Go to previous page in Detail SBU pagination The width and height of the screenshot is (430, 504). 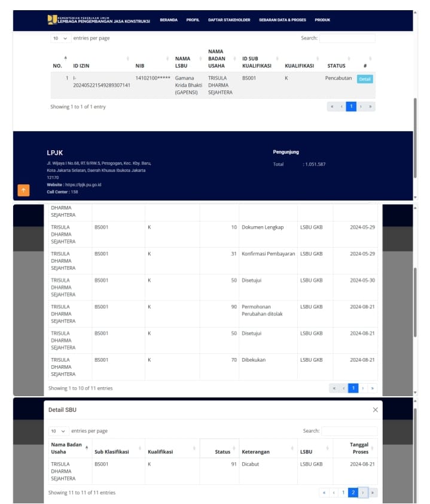pyautogui.click(x=334, y=492)
